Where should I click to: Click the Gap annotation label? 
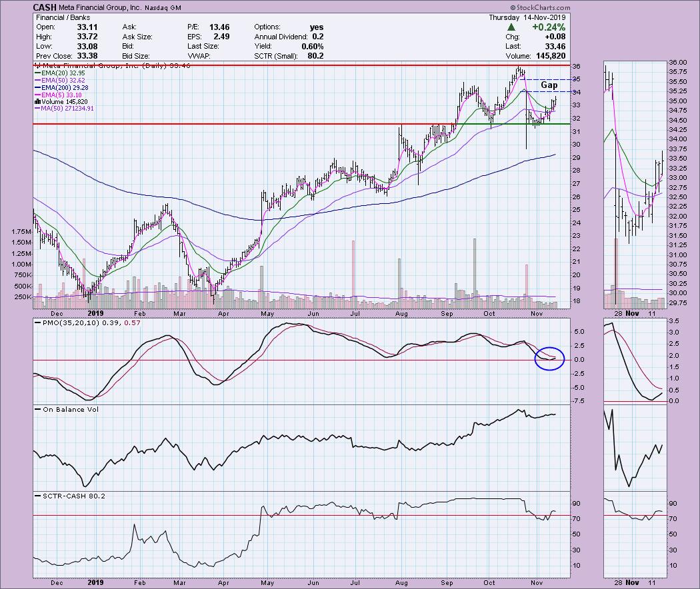pos(549,85)
